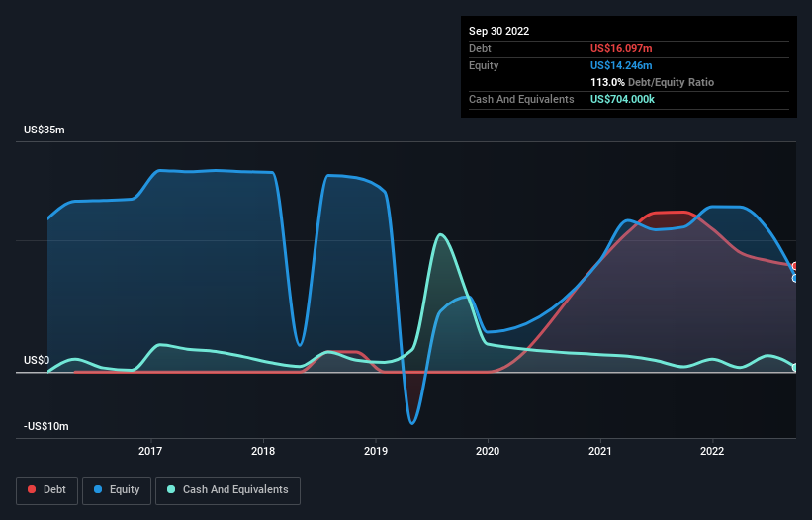This screenshot has height=520, width=812.
Task: Click the US$14.246m equity value
Action: point(621,65)
